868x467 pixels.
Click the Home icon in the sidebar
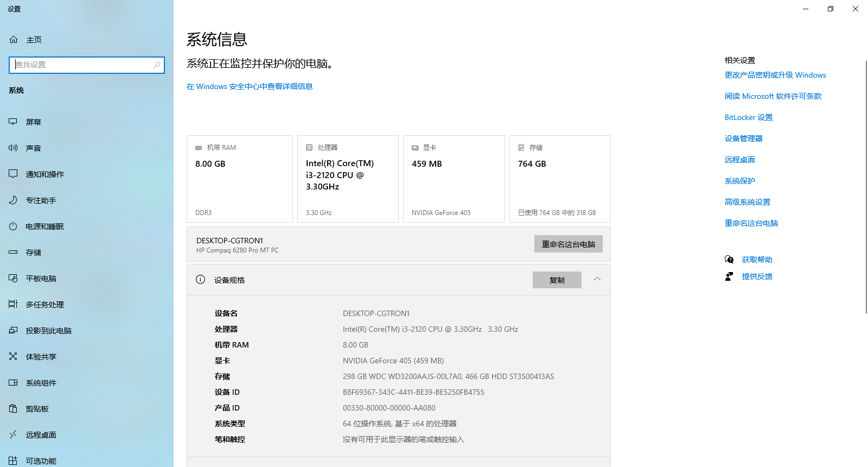[14, 40]
